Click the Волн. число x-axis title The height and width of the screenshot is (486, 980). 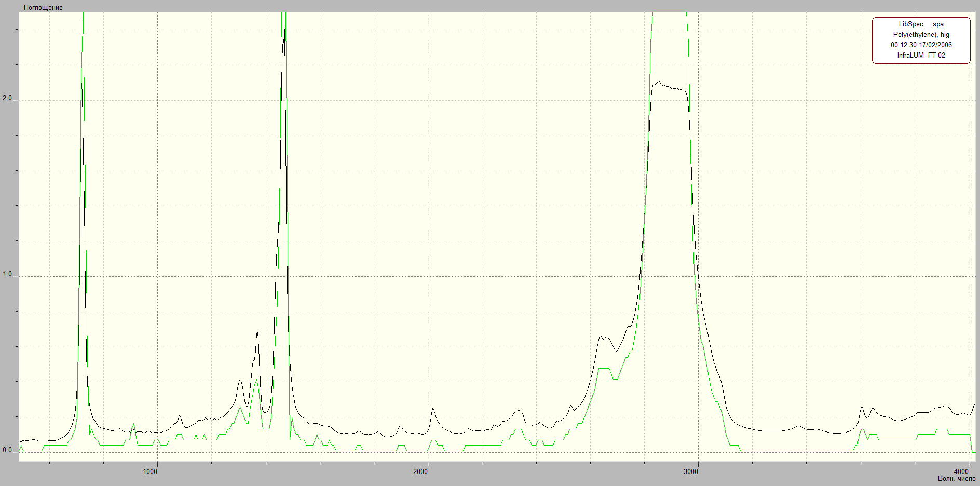tap(956, 479)
